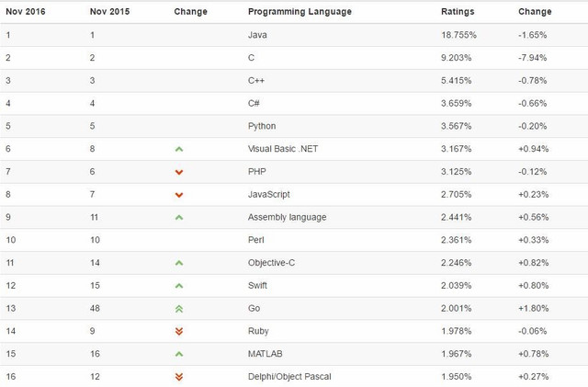Screen dimensions: 588x387
Task: Click the green up arrow beside Assembly language
Action: click(x=179, y=218)
